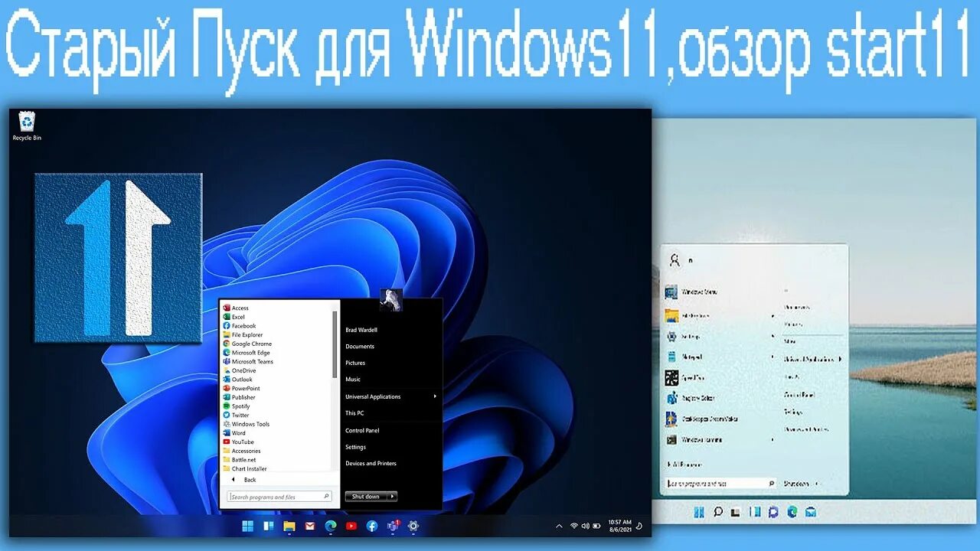Click the Edge icon on the dark taskbar

point(331,526)
